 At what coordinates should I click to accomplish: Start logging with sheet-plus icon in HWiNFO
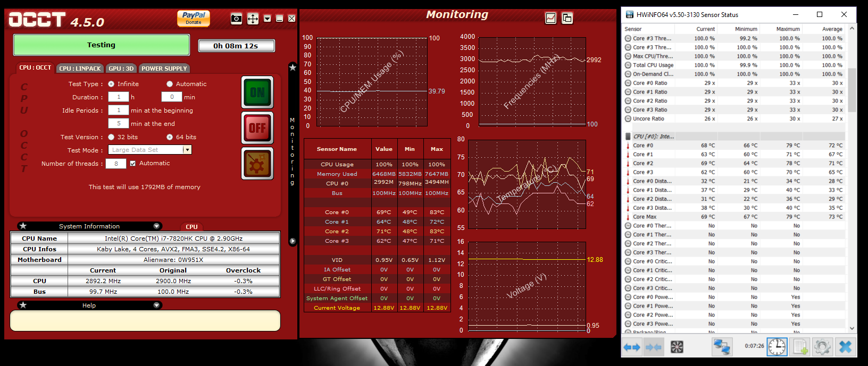coord(800,347)
